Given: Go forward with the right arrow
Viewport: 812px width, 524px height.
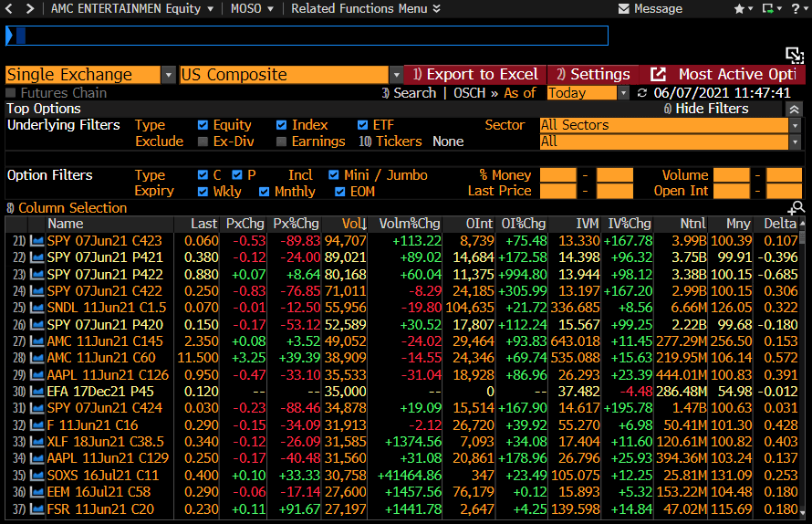Looking at the screenshot, I should tap(30, 8).
